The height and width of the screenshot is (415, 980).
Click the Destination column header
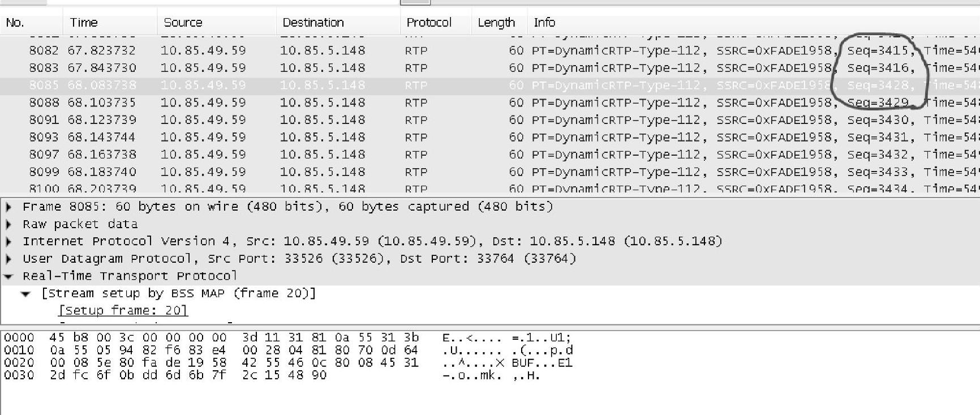pos(313,23)
